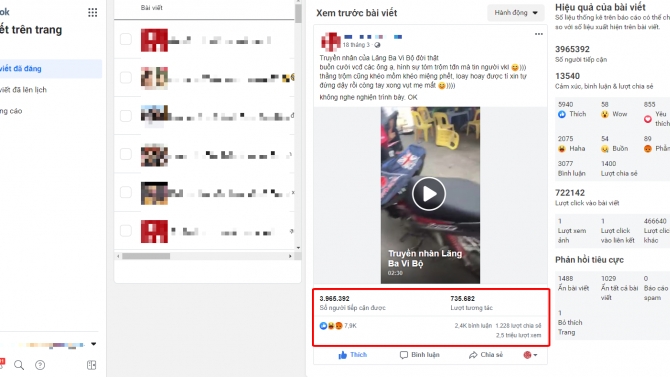The width and height of the screenshot is (670, 377).
Task: Open the nine-dot apps grid menu
Action: [92, 12]
